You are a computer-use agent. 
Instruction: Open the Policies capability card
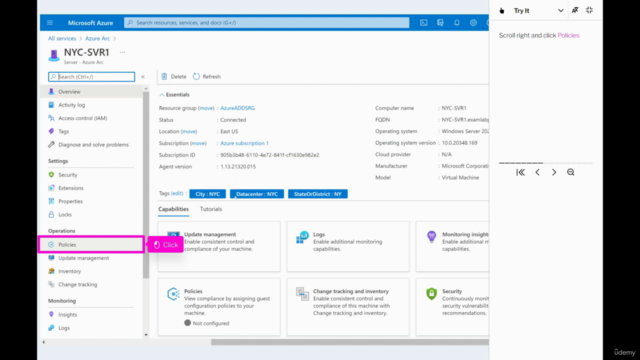click(x=219, y=307)
